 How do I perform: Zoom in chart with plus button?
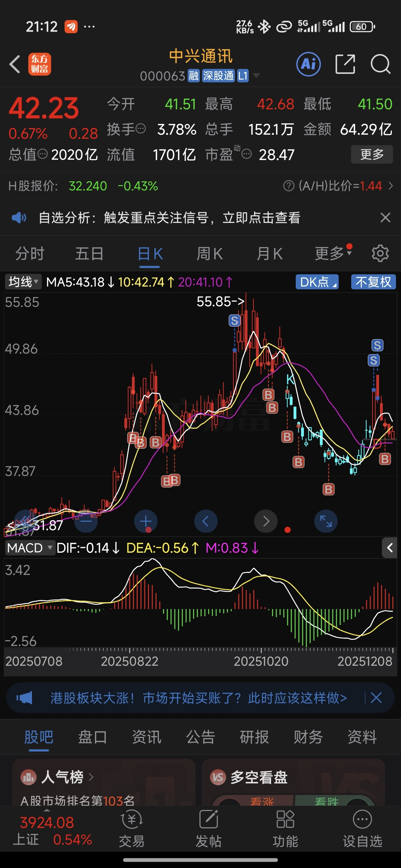point(146,521)
